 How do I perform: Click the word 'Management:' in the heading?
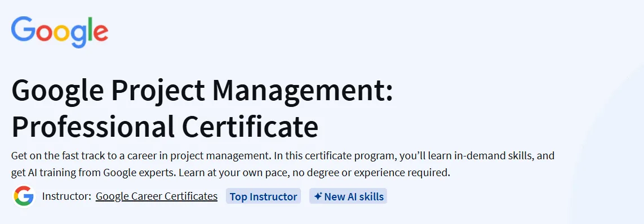pyautogui.click(x=303, y=91)
